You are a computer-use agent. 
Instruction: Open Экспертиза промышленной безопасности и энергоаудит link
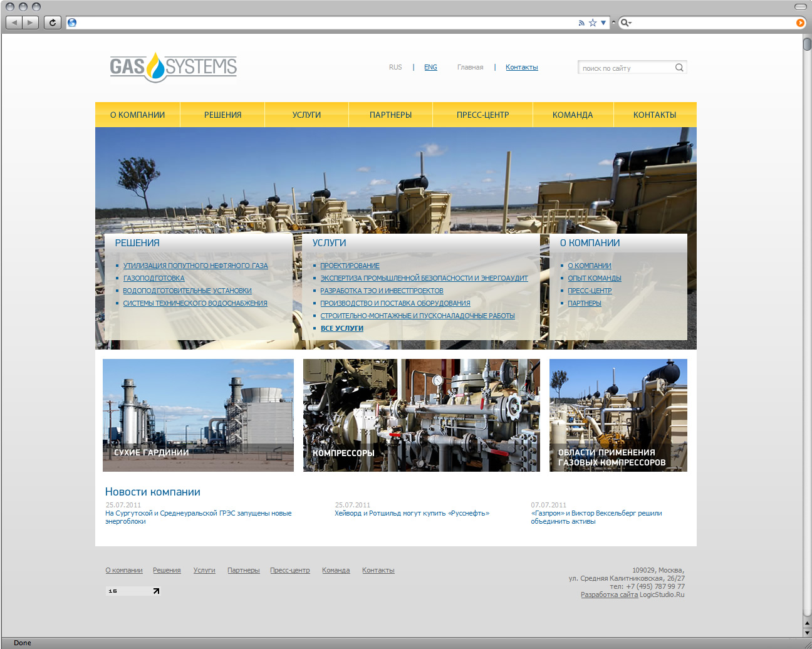[424, 278]
